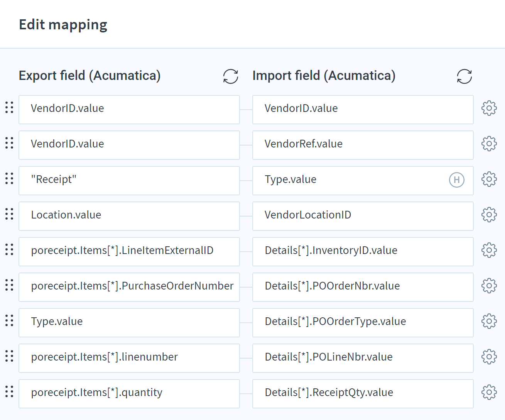Edit export field poreceipt.Items[*].quantity
The height and width of the screenshot is (420, 505).
click(129, 394)
